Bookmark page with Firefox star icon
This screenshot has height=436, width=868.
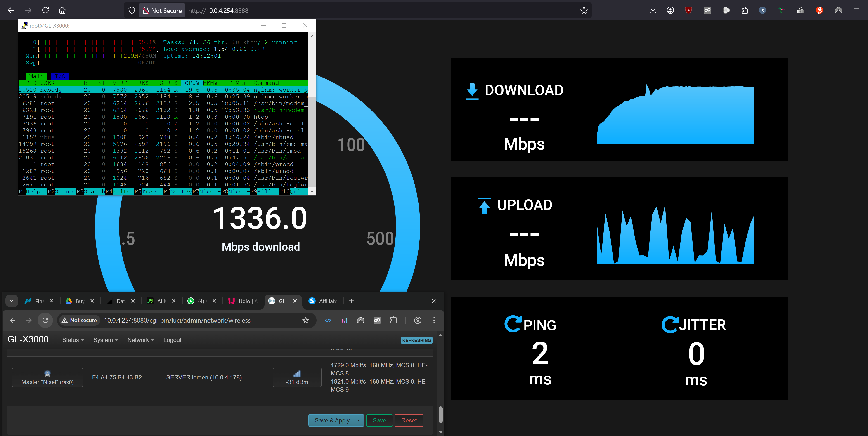pos(584,10)
